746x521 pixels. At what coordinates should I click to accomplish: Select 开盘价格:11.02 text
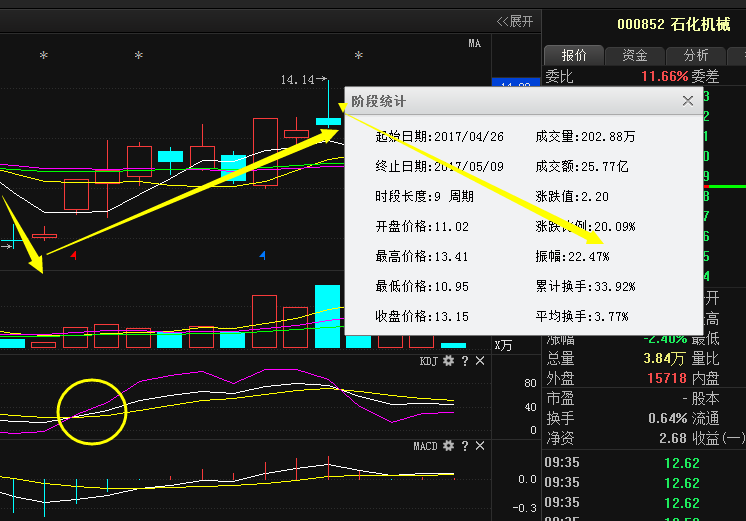(422, 227)
